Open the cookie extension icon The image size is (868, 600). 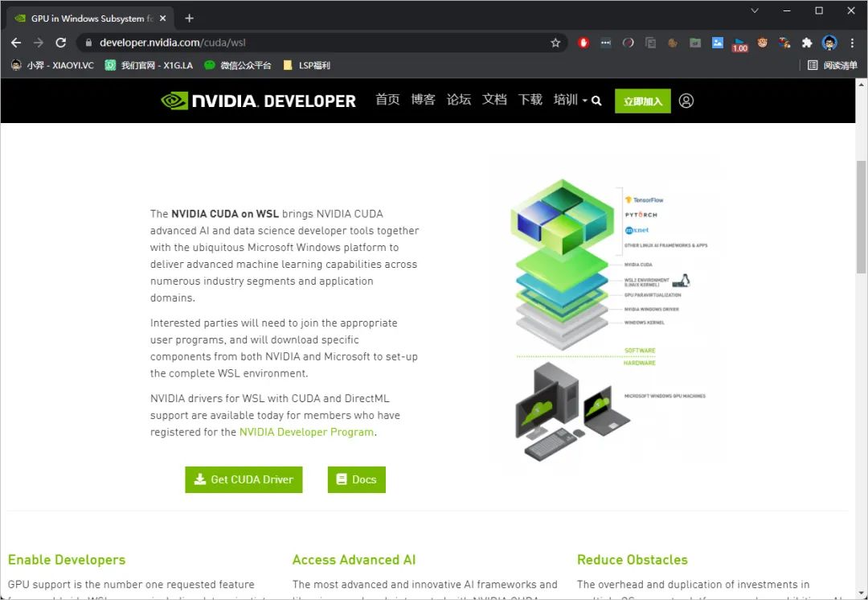673,43
